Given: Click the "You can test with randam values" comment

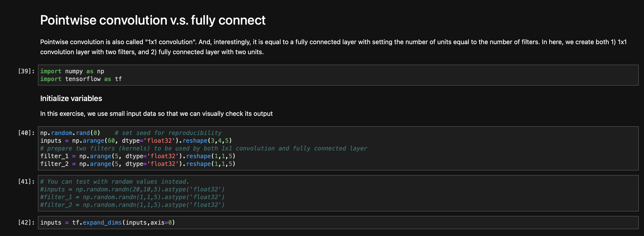Looking at the screenshot, I should [115, 182].
